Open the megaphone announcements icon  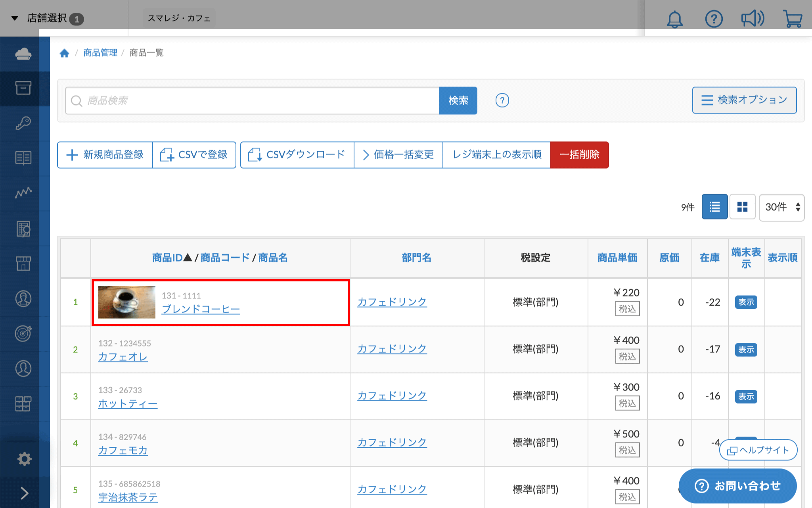click(752, 19)
